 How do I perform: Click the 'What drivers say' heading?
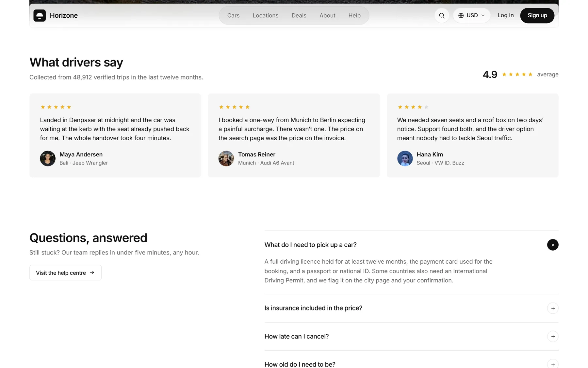pyautogui.click(x=76, y=62)
